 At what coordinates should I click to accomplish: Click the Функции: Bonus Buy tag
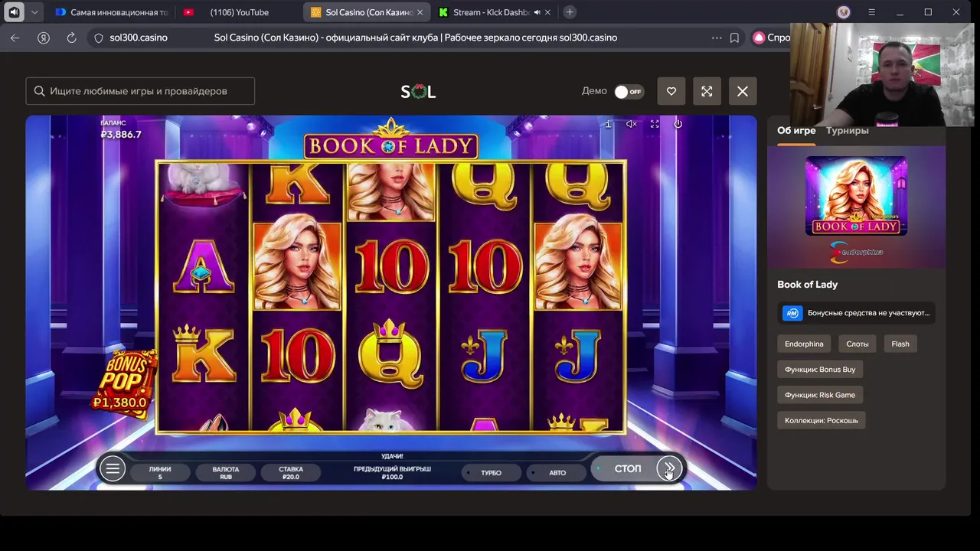820,370
